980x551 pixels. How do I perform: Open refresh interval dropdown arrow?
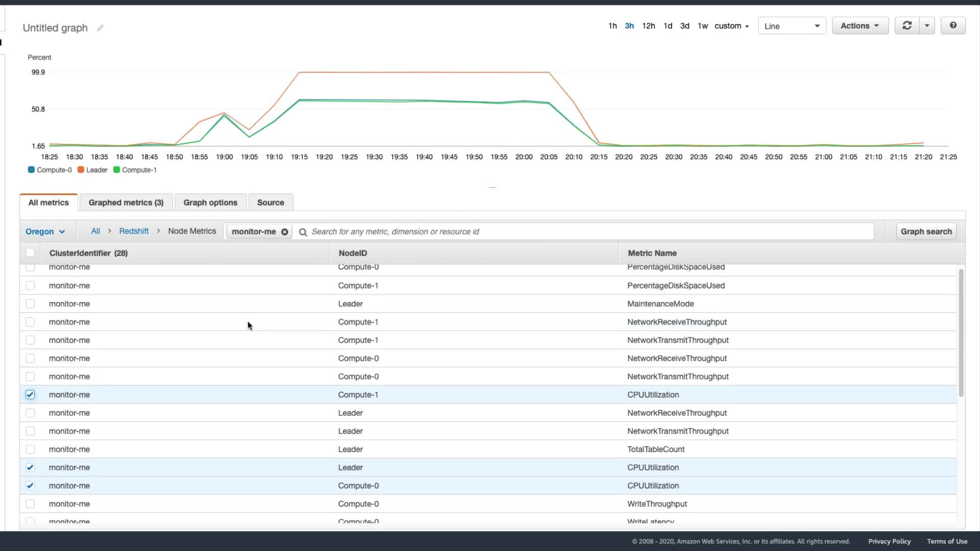pyautogui.click(x=927, y=26)
